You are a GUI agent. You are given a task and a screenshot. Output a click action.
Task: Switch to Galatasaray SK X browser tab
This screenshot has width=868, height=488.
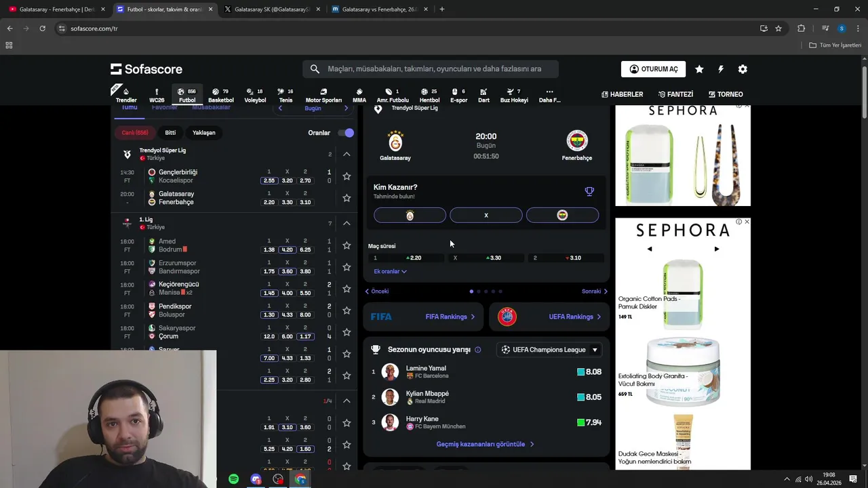(271, 9)
